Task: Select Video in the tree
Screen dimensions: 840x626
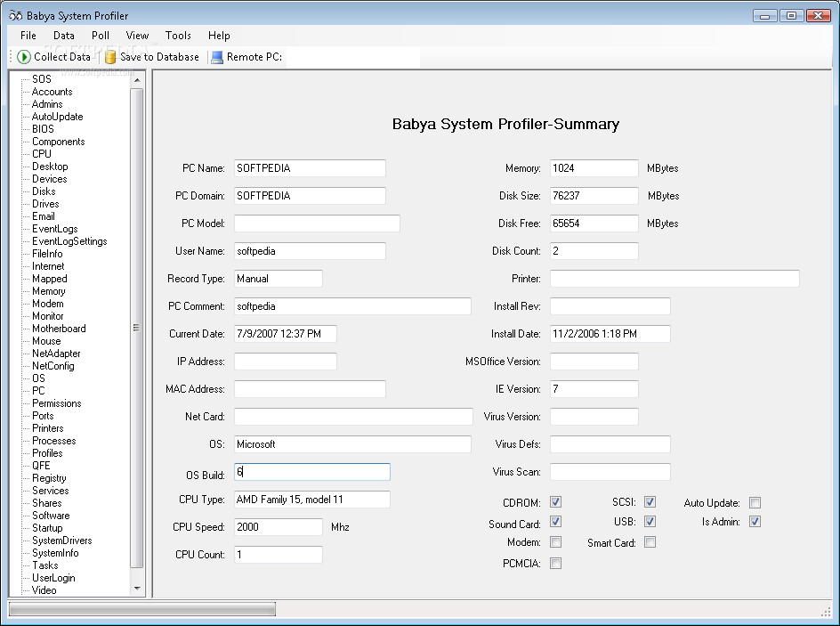Action: coord(44,590)
